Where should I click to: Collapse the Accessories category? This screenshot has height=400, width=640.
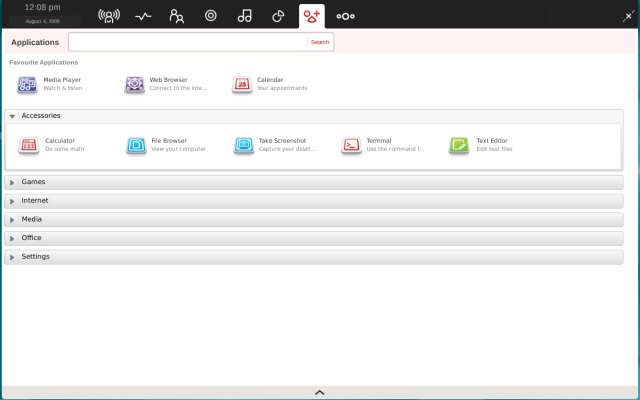click(313, 116)
